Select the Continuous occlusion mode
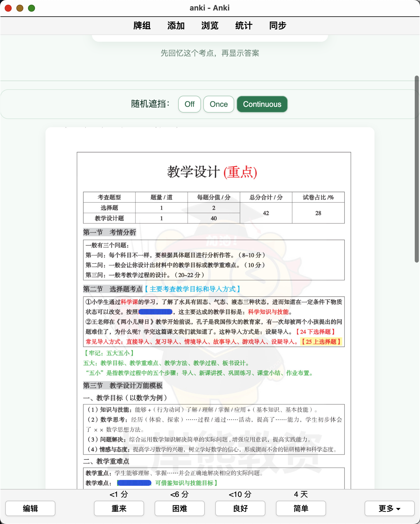420x524 pixels. pos(262,104)
